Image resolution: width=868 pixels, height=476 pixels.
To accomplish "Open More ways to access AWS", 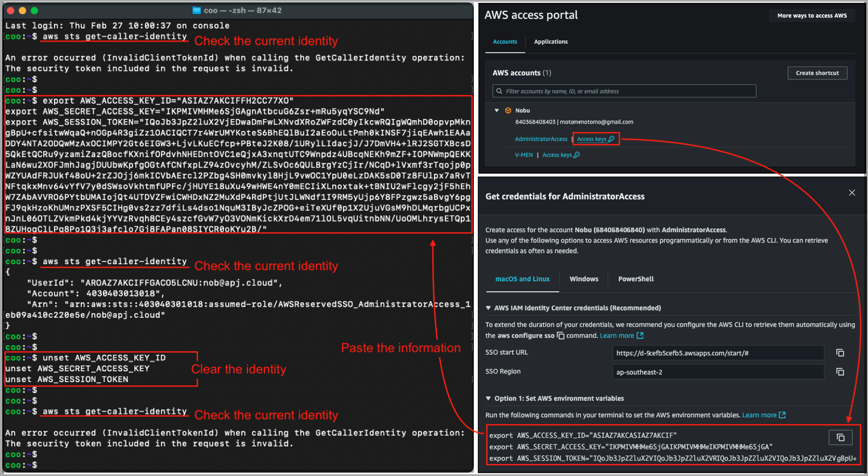I will point(812,15).
